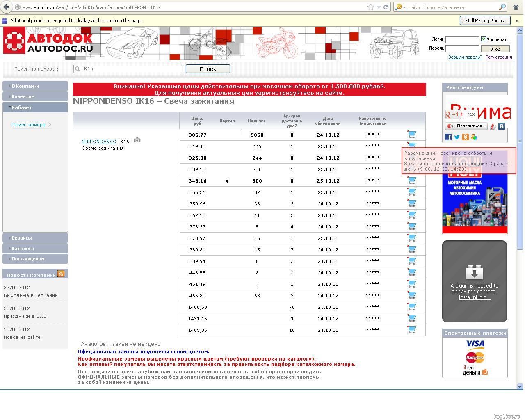525x420 pixels.
Task: Click the Install plugin link in the placeholder
Action: tap(474, 297)
